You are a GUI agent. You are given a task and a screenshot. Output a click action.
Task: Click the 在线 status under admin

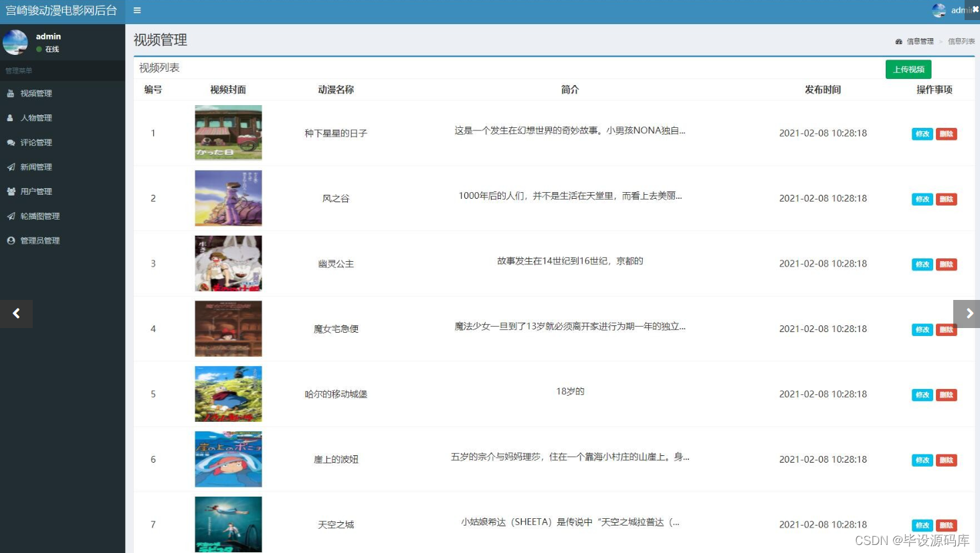52,50
